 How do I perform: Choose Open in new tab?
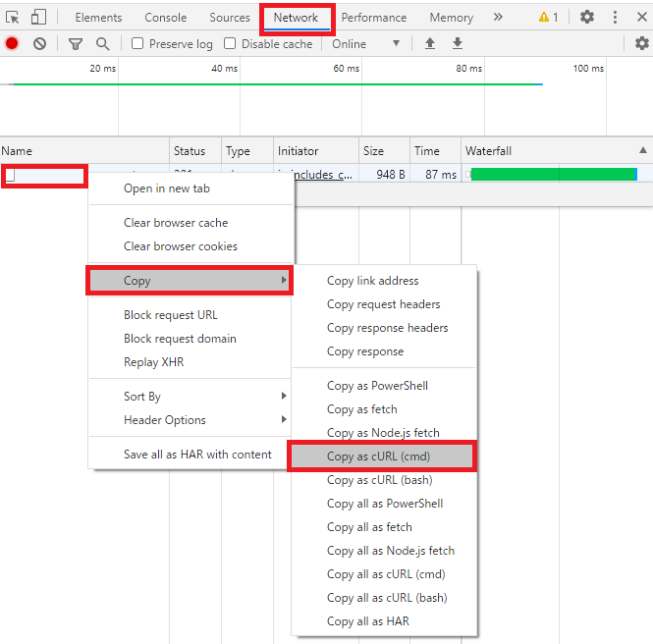pyautogui.click(x=191, y=188)
